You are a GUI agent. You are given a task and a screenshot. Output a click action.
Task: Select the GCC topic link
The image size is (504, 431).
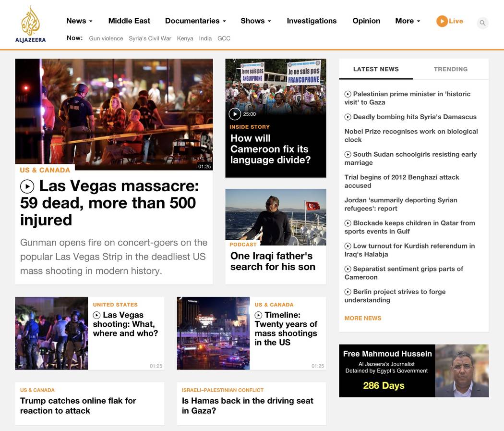(x=224, y=38)
